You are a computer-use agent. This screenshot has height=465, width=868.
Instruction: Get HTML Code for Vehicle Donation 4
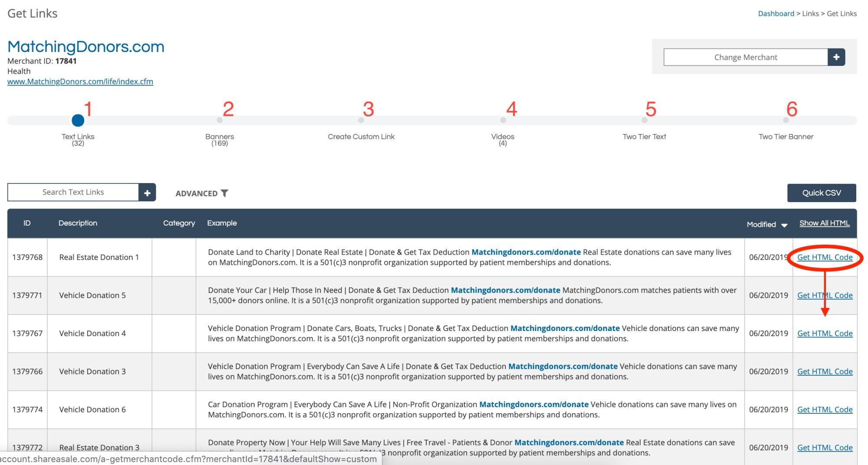point(825,334)
